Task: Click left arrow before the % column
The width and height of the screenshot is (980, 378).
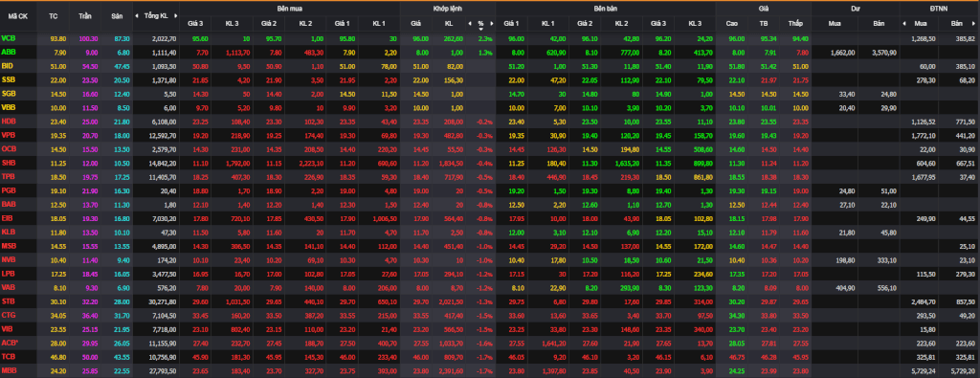Action: pyautogui.click(x=469, y=24)
